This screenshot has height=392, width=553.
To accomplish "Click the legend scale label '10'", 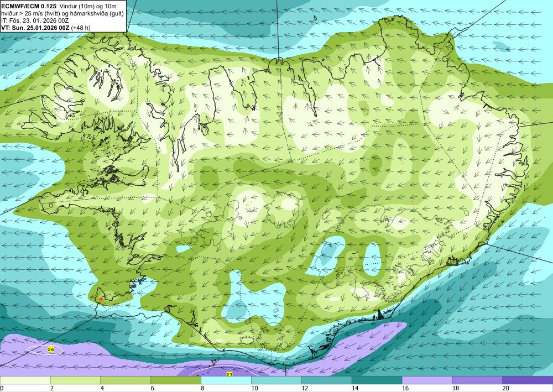I will pyautogui.click(x=254, y=389).
